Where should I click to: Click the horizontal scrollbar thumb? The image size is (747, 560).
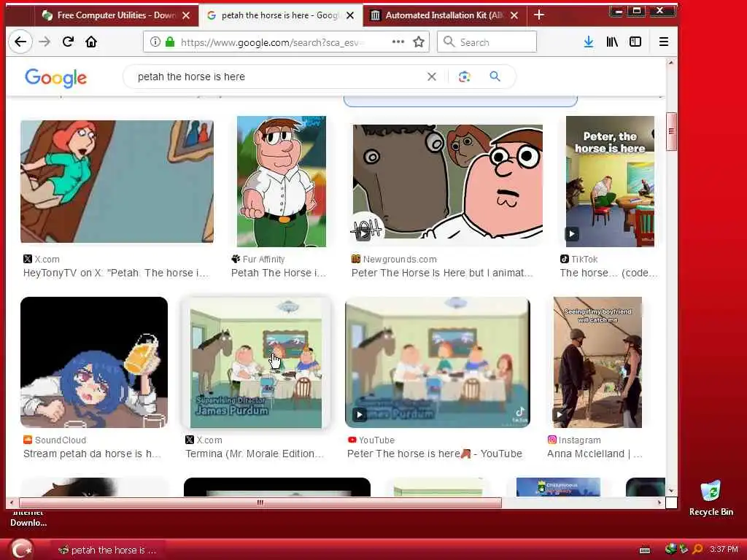[x=260, y=502]
